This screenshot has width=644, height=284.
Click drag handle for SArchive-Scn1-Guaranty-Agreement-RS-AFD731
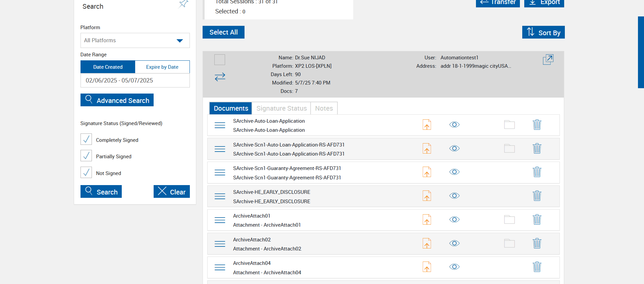click(220, 172)
